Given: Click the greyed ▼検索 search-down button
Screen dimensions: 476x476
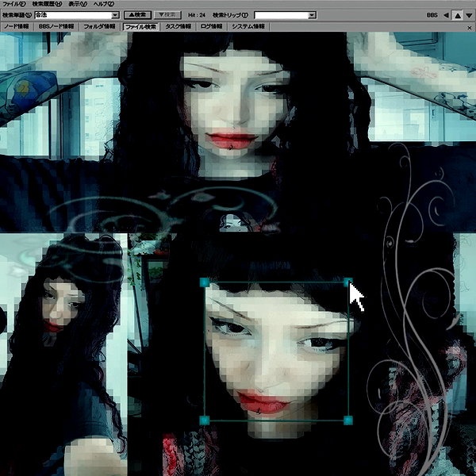Looking at the screenshot, I should pyautogui.click(x=167, y=15).
